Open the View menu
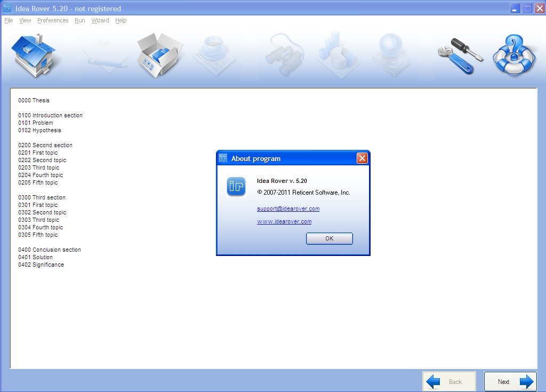 [x=25, y=20]
